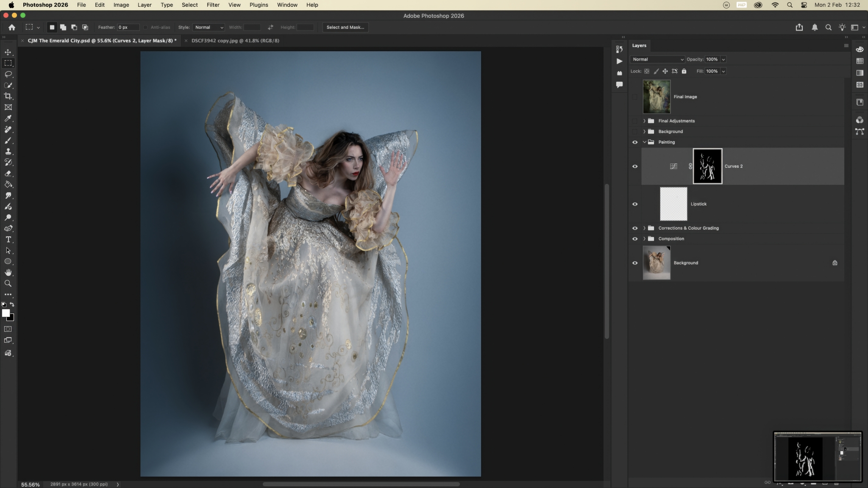Screen dimensions: 868x488
Task: Select the Clone Stamp tool
Action: 8,151
